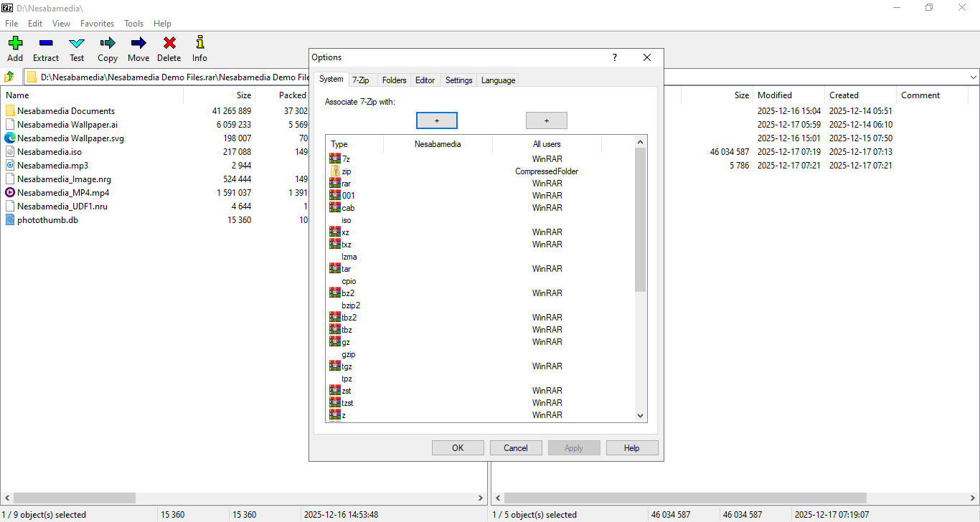Open the Tools menu
The height and width of the screenshot is (522, 980).
point(133,24)
